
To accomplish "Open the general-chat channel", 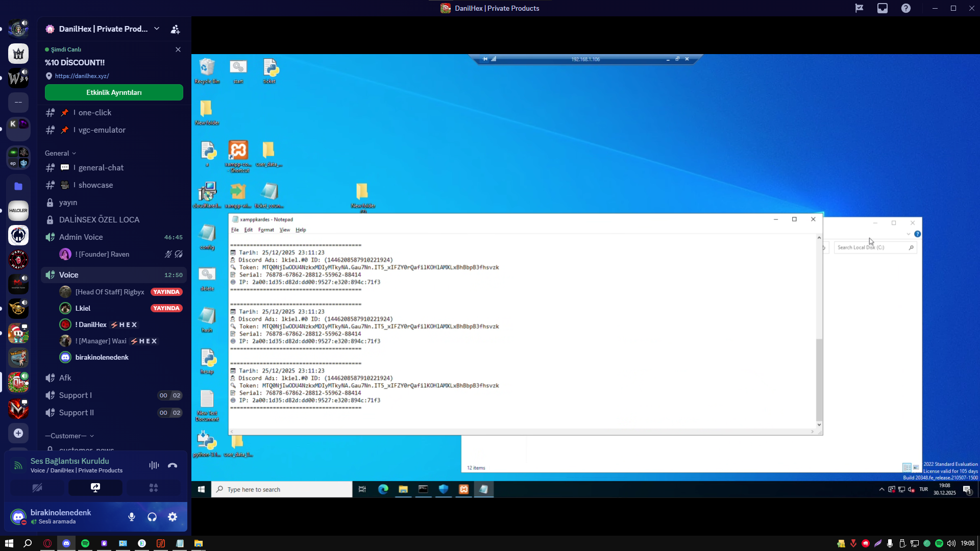I will [x=114, y=168].
